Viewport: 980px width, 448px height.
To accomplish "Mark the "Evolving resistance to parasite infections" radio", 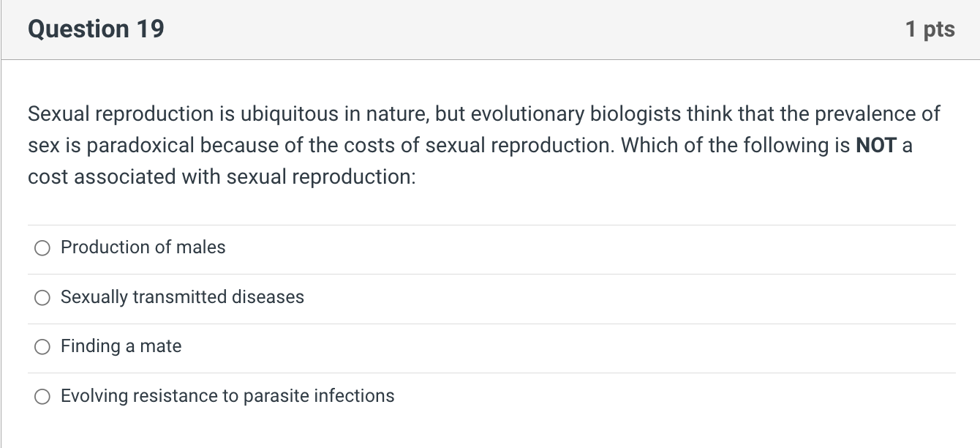I will tap(43, 397).
